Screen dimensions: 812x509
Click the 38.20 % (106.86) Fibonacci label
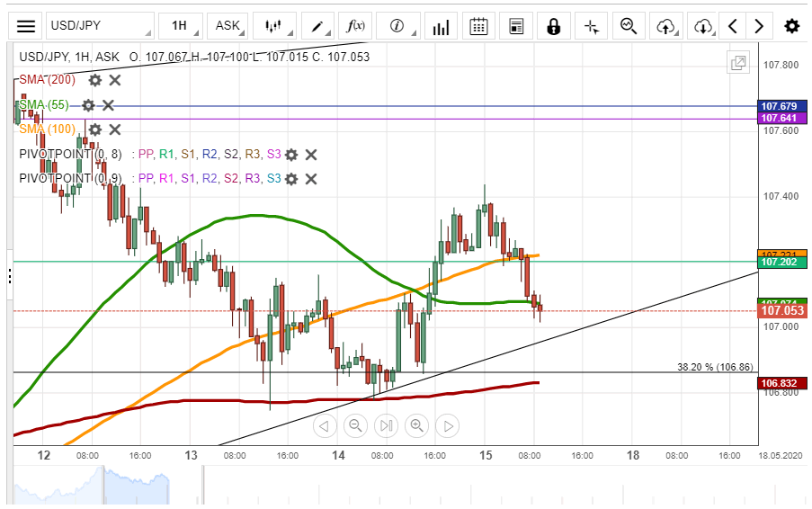click(x=715, y=367)
